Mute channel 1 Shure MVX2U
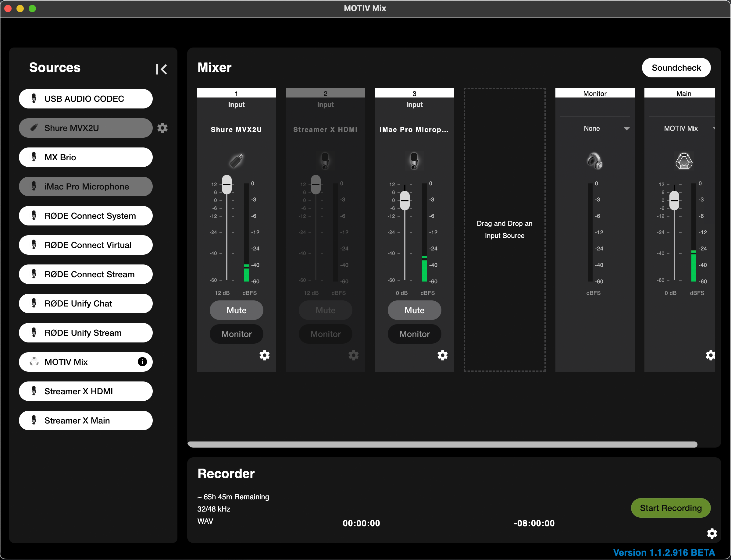Screen dimensions: 731x560 click(x=237, y=310)
